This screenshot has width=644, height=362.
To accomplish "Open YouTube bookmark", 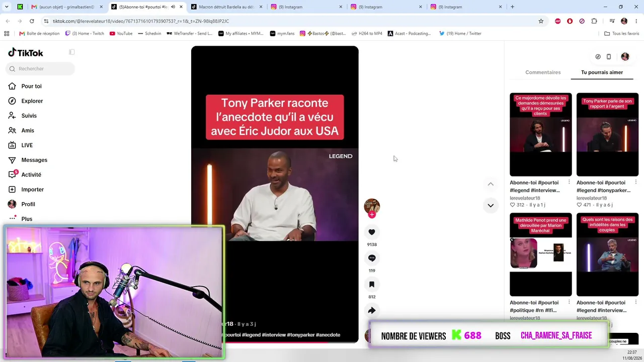I will click(x=121, y=34).
